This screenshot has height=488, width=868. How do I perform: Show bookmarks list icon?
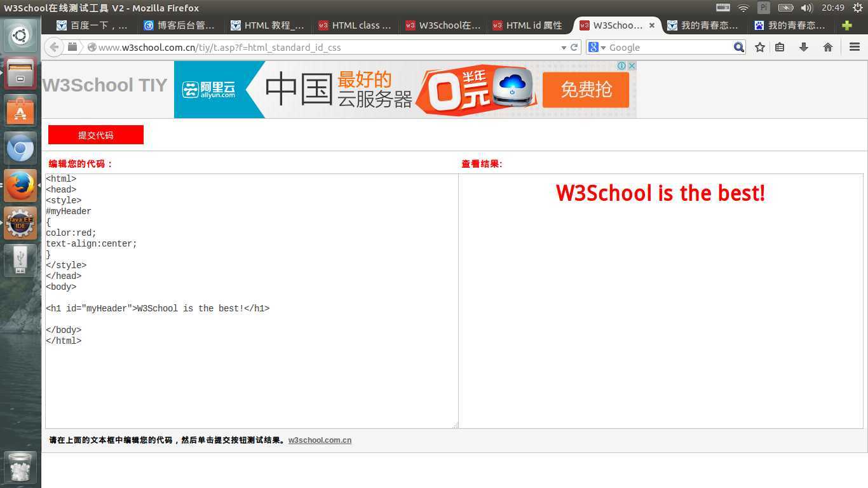point(780,47)
